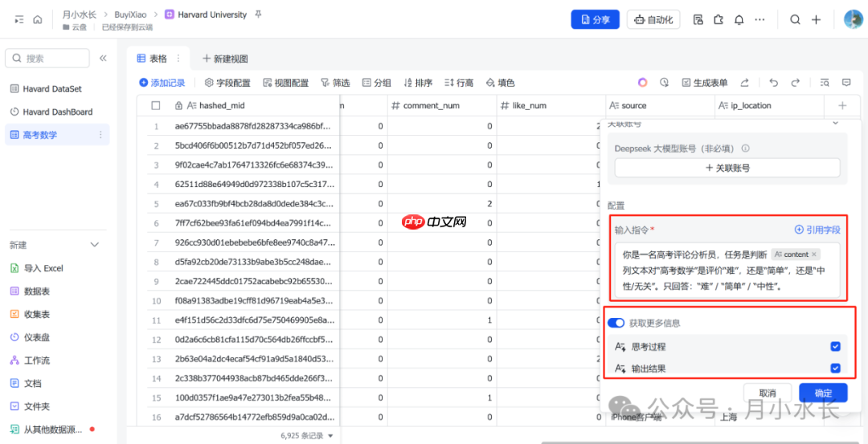Click the info icon beside Deepseek 大模型账号
The height and width of the screenshot is (444, 868).
(746, 149)
